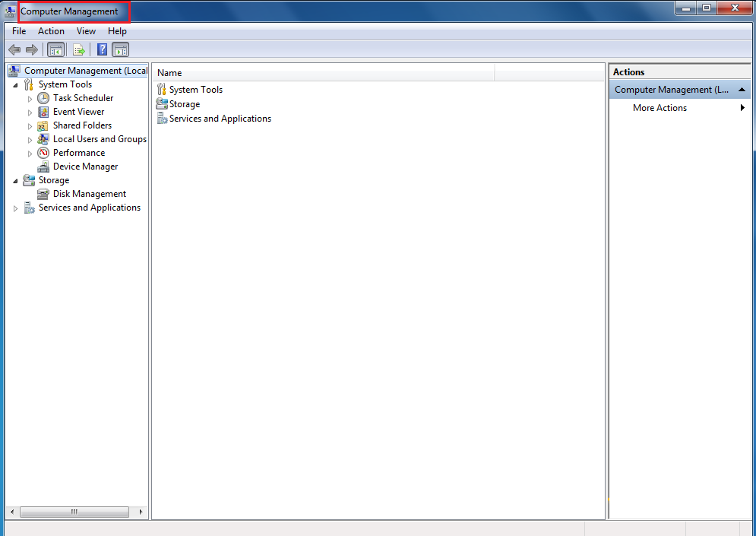
Task: Click More Actions in the Actions pane
Action: tap(660, 108)
